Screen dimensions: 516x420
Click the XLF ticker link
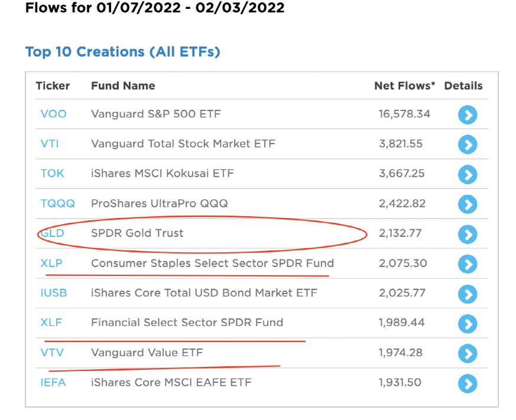(51, 323)
